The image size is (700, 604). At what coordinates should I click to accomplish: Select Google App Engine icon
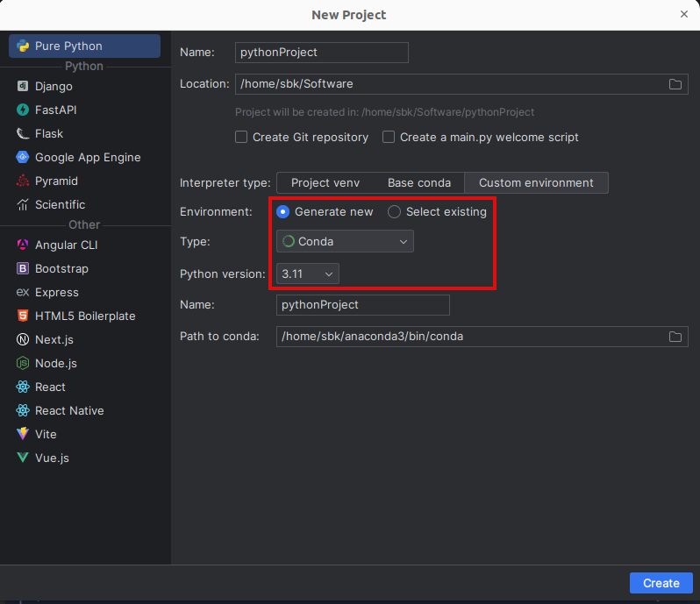click(x=23, y=158)
